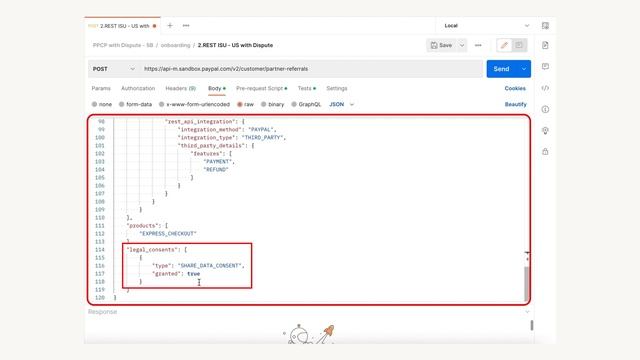
Task: Open the request info icon in right sidebar
Action: pyautogui.click(x=545, y=109)
